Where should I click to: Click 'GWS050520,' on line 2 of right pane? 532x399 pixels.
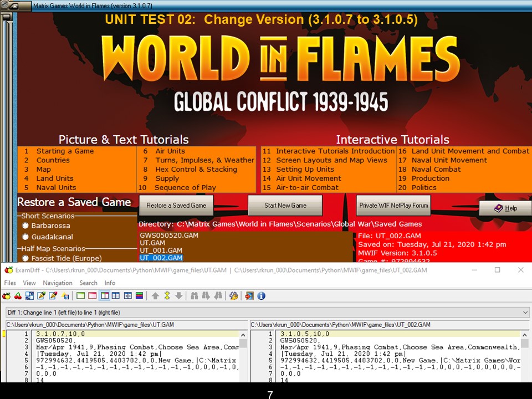(x=297, y=340)
